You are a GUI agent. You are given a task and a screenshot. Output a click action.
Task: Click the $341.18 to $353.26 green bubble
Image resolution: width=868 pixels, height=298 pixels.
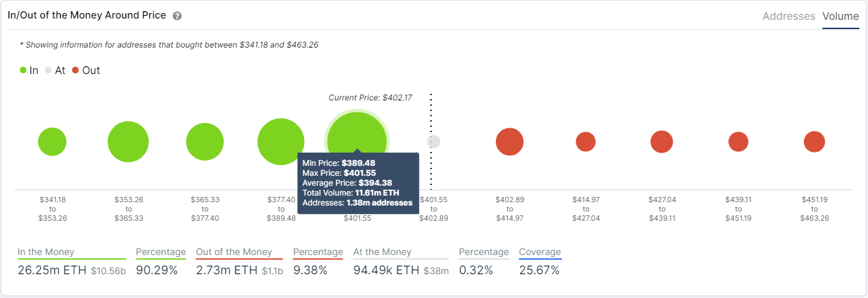[x=52, y=142]
